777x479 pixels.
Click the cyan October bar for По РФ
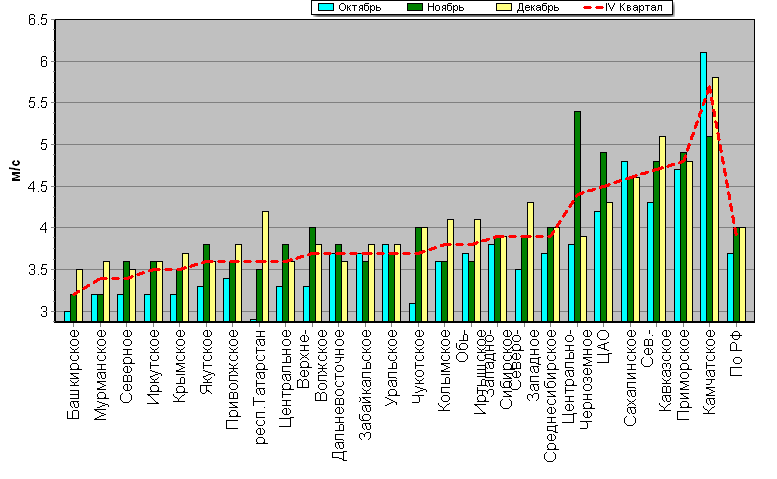(730, 288)
